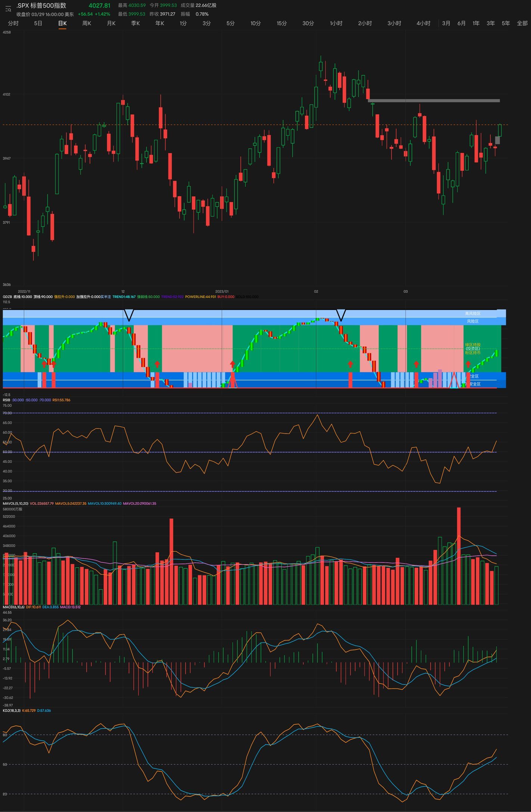Screen dimensions: 531x812
Task: Click the .SPX 标普500指数 title
Action: point(41,6)
